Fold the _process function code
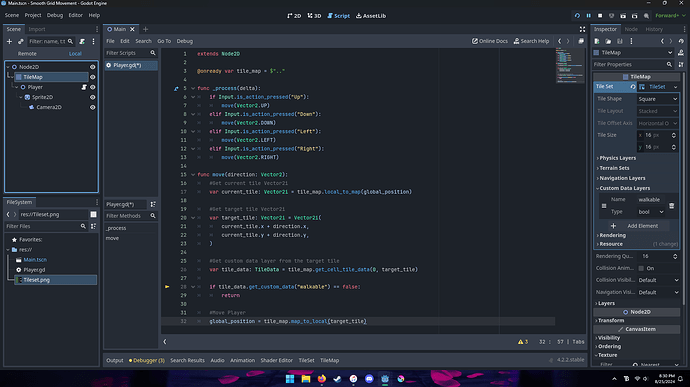Screen dimensions: 690x387 [x=193, y=88]
